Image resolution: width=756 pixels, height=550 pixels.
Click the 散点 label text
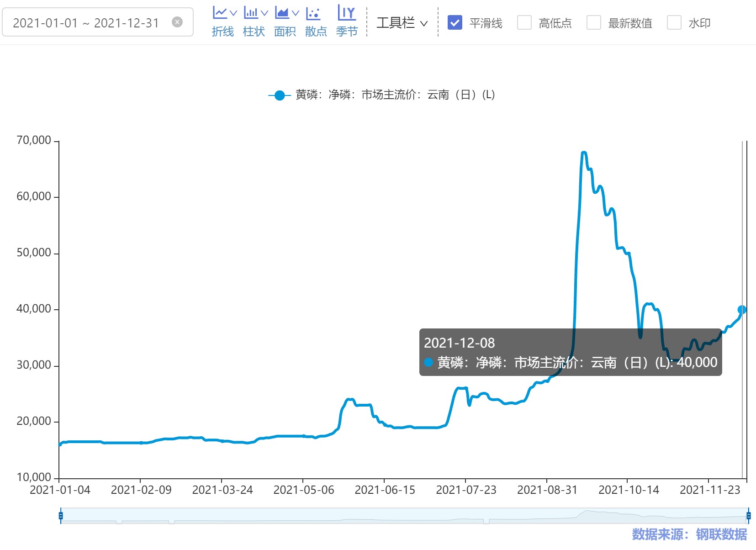[316, 32]
